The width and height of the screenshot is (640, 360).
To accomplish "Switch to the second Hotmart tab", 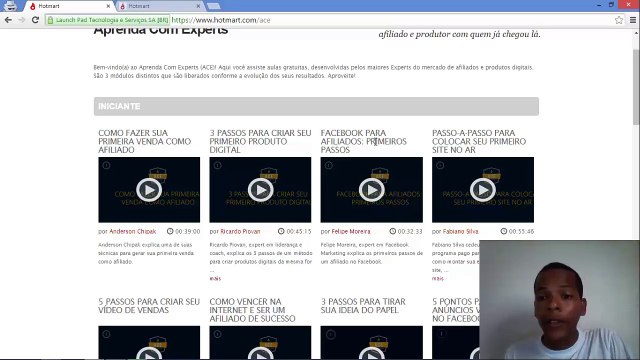I will pos(159,6).
